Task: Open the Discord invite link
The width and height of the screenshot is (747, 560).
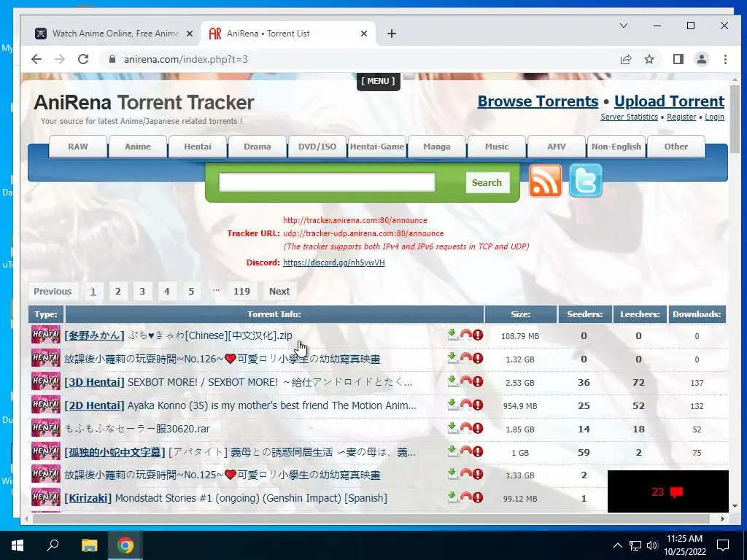Action: 333,262
